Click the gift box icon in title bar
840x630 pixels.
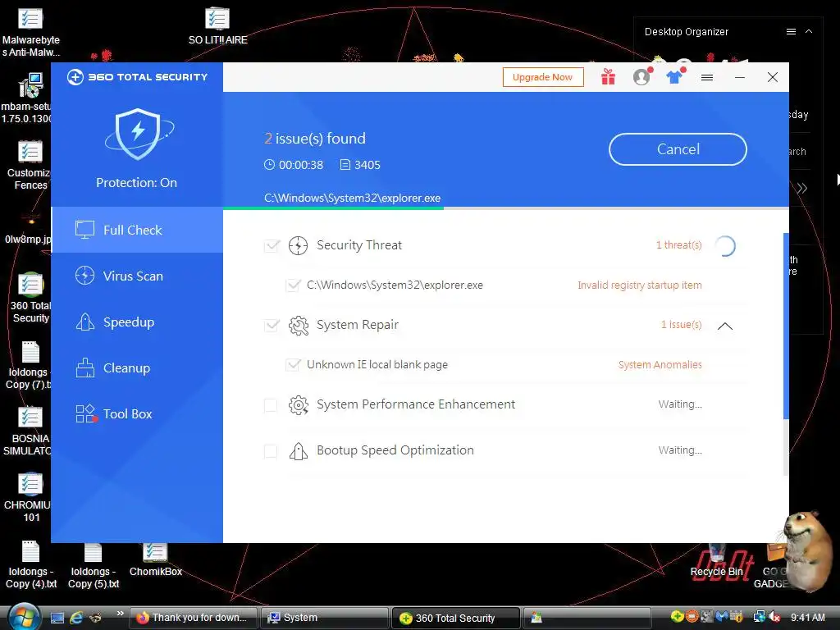coord(608,77)
